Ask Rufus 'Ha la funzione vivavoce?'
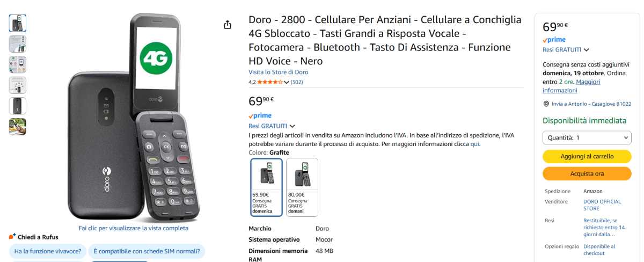The height and width of the screenshot is (262, 644). (x=48, y=251)
